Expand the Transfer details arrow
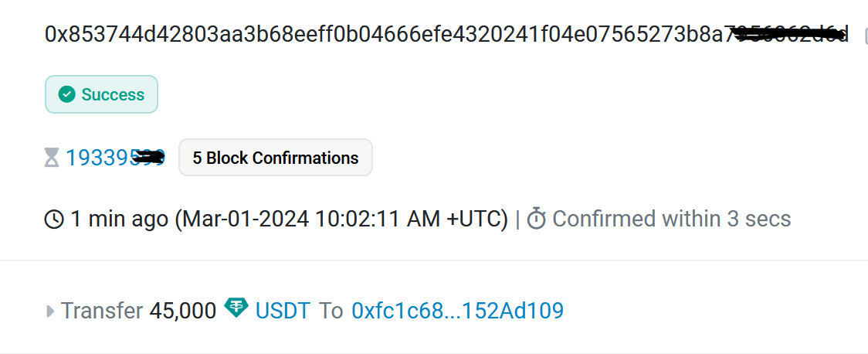Image resolution: width=868 pixels, height=354 pixels. [51, 311]
